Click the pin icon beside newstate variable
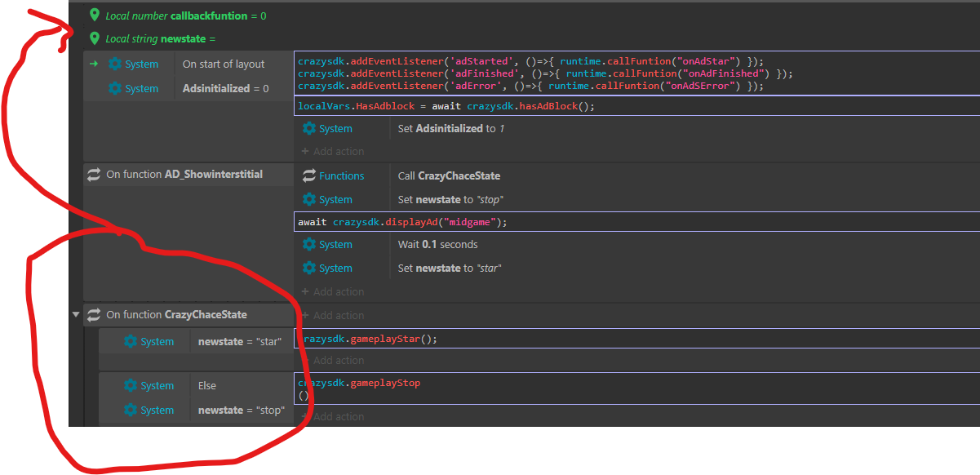980x475 pixels. point(95,38)
